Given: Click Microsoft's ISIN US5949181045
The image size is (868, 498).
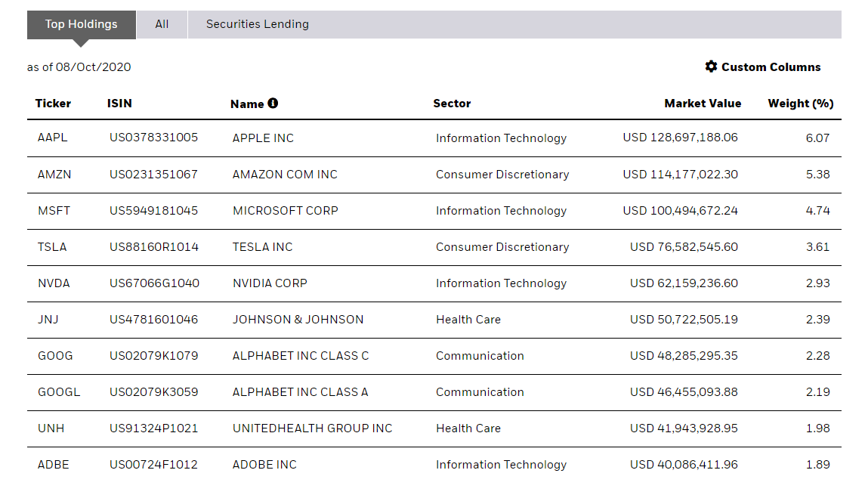Looking at the screenshot, I should pos(153,211).
